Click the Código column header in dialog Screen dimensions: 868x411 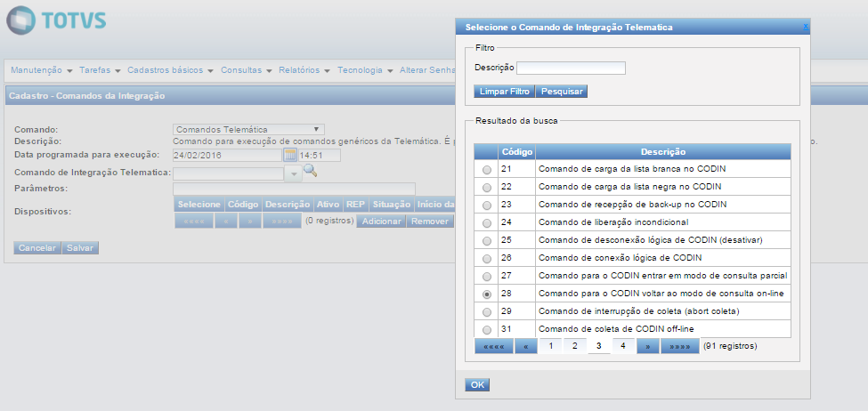pyautogui.click(x=516, y=151)
